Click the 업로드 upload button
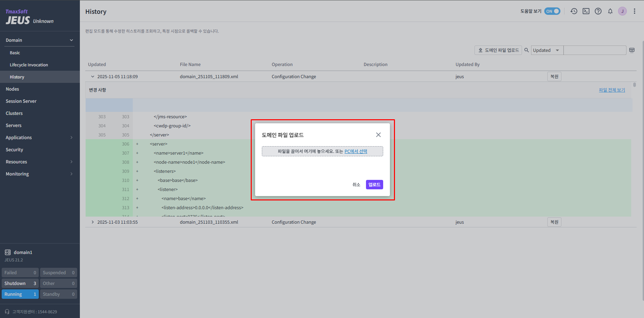The height and width of the screenshot is (318, 644). pos(374,185)
